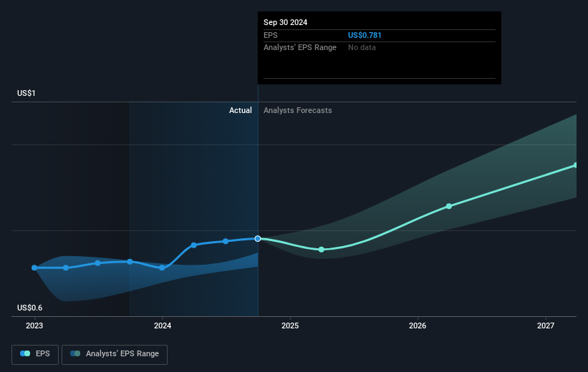Click the 2024 x-axis label

point(163,325)
